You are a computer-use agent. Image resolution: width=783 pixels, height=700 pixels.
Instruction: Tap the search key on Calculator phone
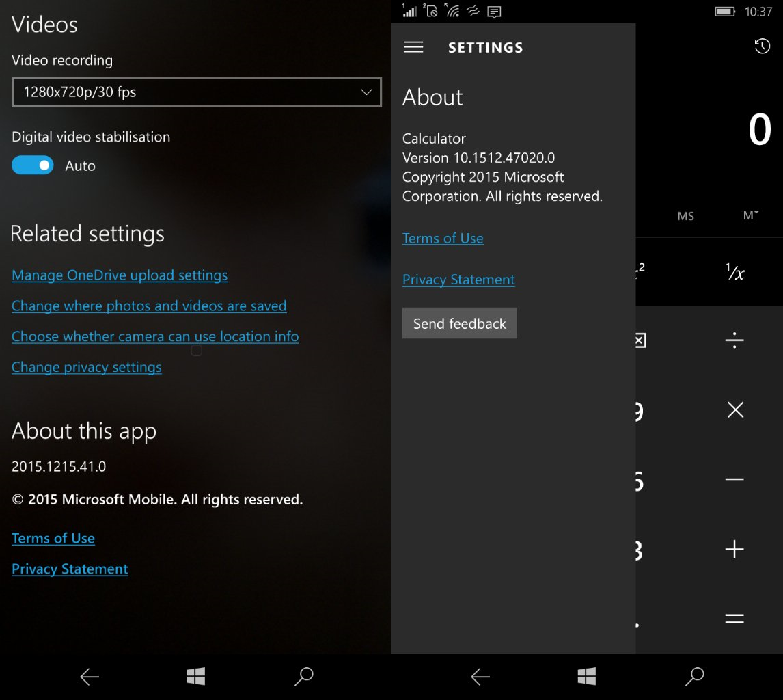(x=694, y=677)
